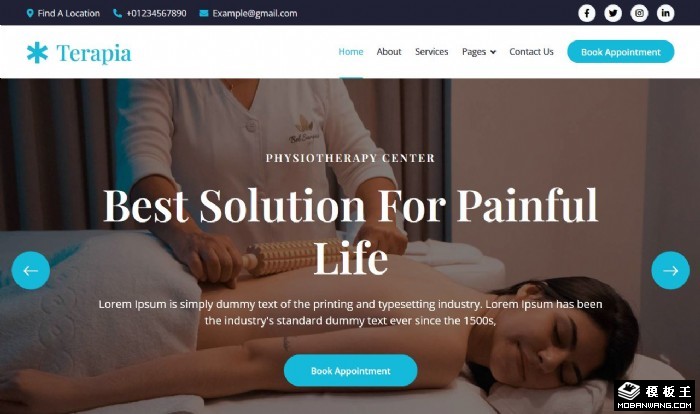Open the LinkedIn social icon
The width and height of the screenshot is (700, 414).
665,13
